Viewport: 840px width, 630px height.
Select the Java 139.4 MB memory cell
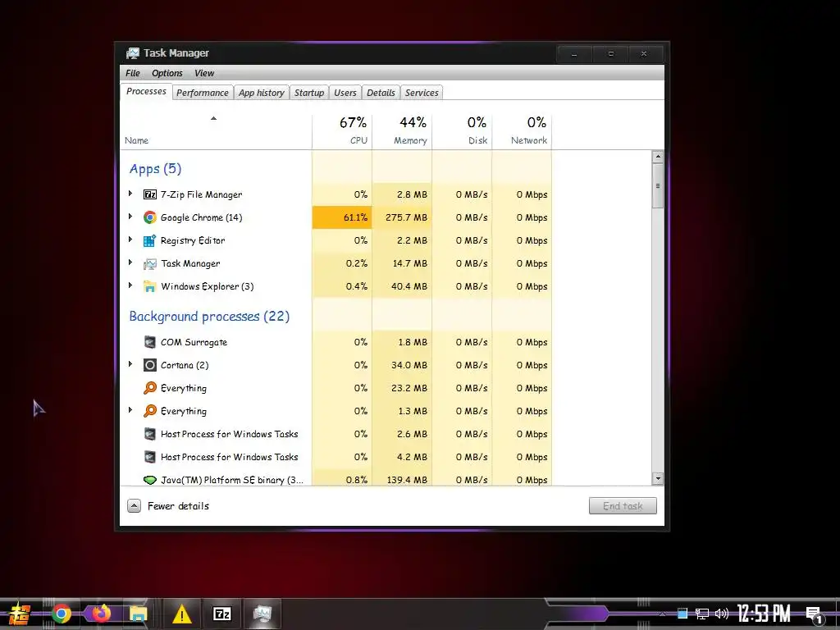pyautogui.click(x=402, y=478)
